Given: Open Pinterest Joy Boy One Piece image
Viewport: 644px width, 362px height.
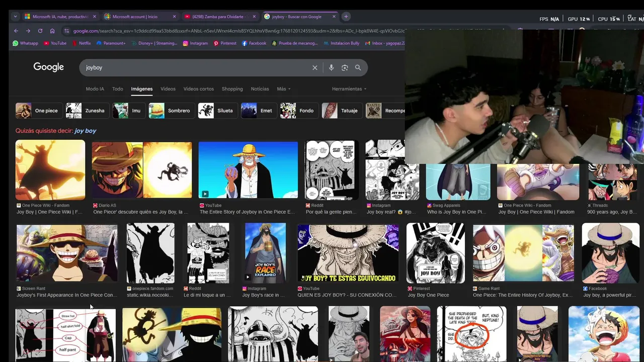Looking at the screenshot, I should point(436,253).
